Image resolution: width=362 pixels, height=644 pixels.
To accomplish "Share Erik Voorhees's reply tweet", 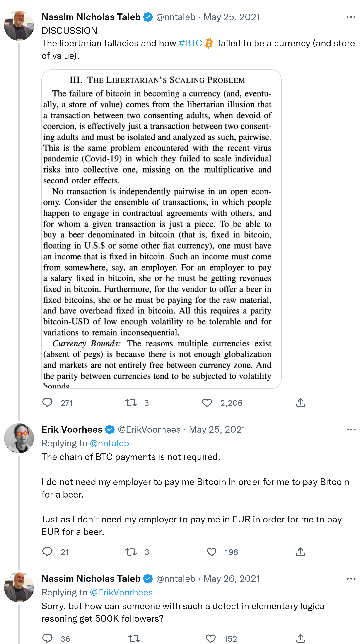I will click(300, 552).
